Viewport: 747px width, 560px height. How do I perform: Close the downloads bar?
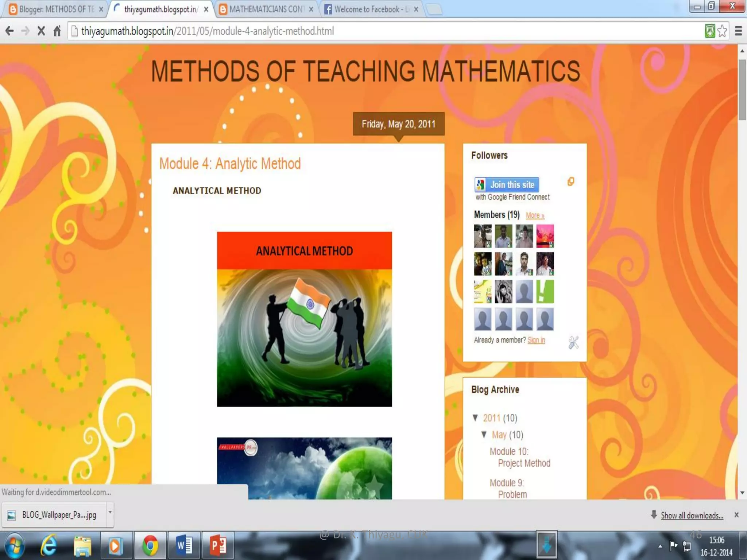[736, 515]
